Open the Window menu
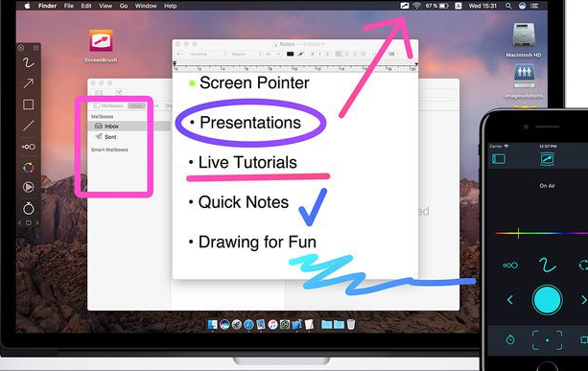Viewport: 588px width, 371px height. point(146,6)
